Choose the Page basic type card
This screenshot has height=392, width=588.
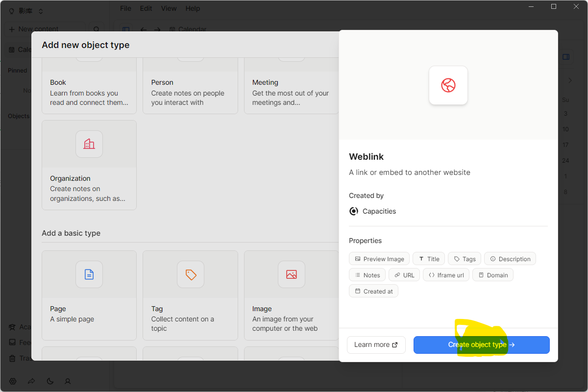(89, 295)
